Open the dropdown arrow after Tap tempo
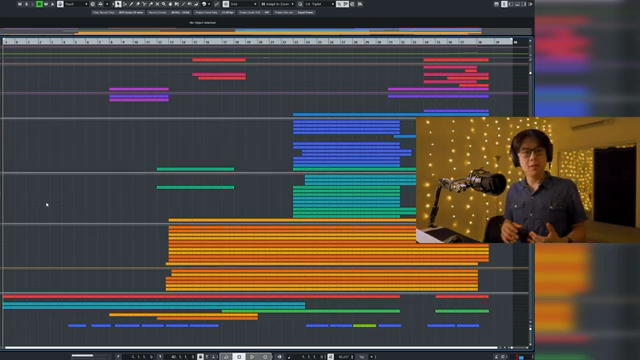The width and height of the screenshot is (640, 360). [x=372, y=357]
